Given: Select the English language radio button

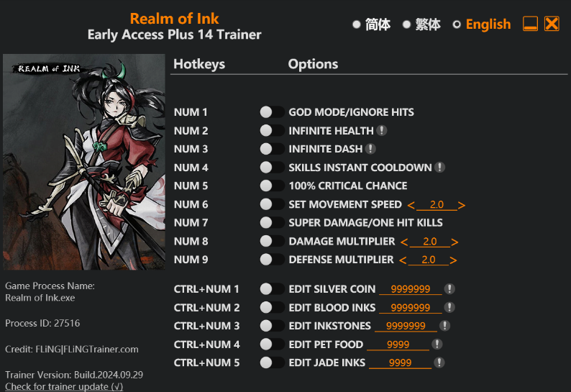Looking at the screenshot, I should click(x=457, y=24).
